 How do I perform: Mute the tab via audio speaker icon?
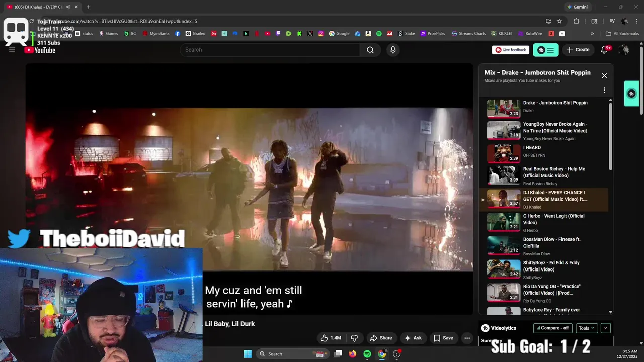(68, 7)
